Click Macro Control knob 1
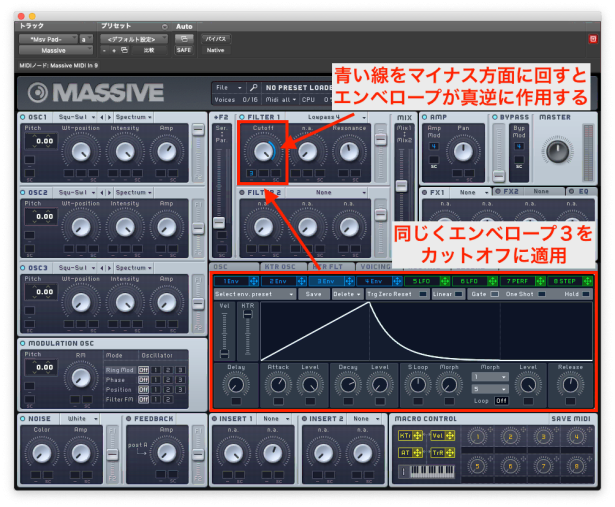The height and width of the screenshot is (507, 615). 478,436
